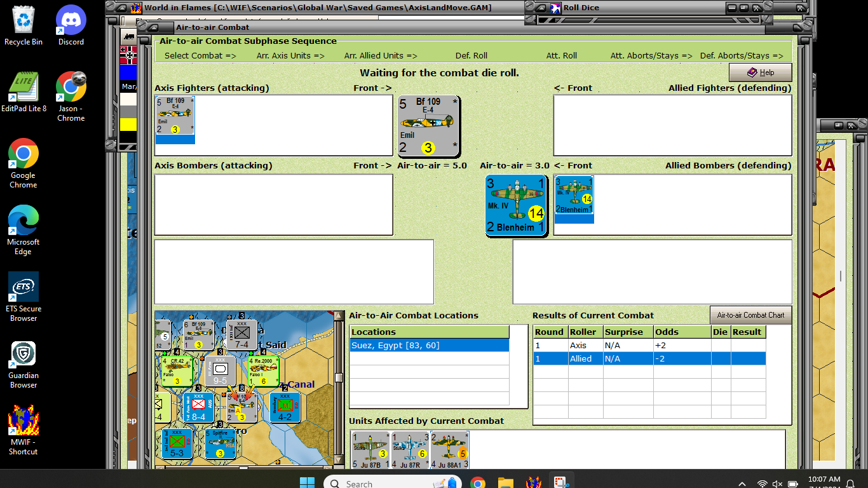Select the Ju 87B Stuka affected unit
868x488 pixels.
tap(370, 451)
